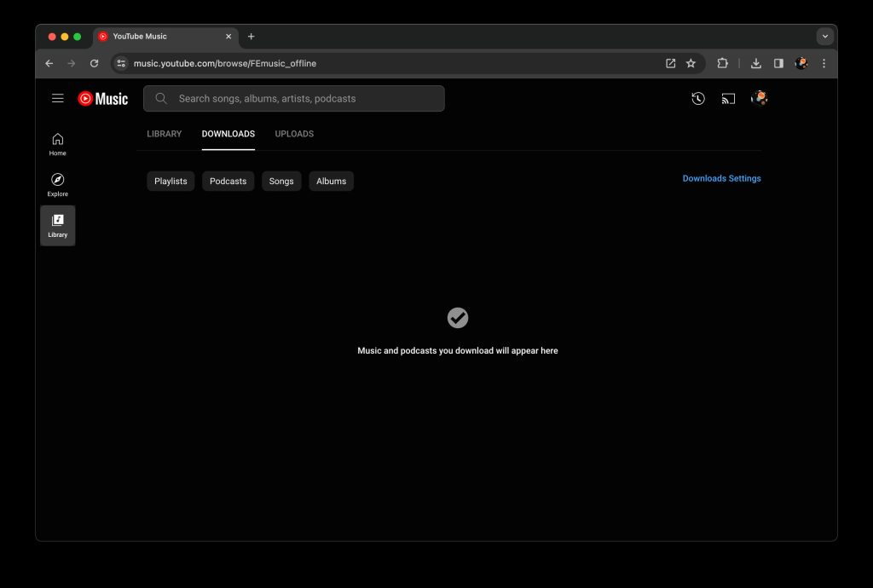Filter downloads by Playlists
873x588 pixels.
[x=171, y=182]
